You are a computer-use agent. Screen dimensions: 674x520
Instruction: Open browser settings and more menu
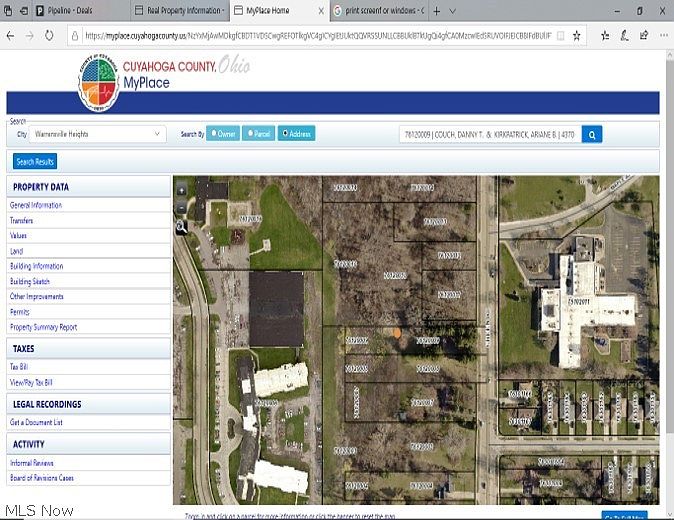coord(663,36)
